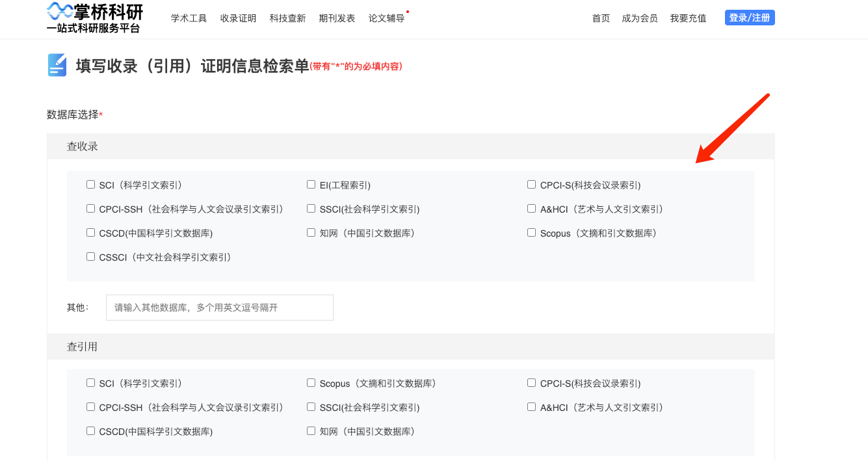
Task: Click the 成为会员 link
Action: pos(640,18)
